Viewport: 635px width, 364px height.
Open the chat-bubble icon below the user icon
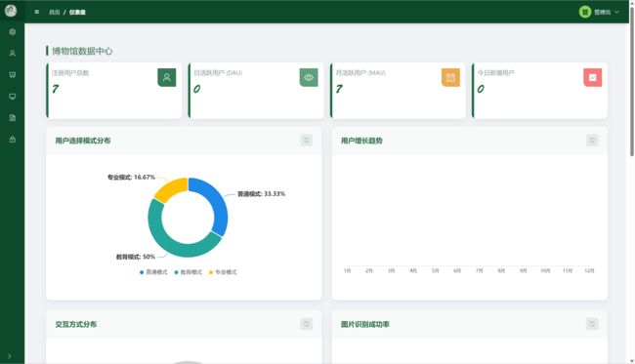[x=13, y=75]
